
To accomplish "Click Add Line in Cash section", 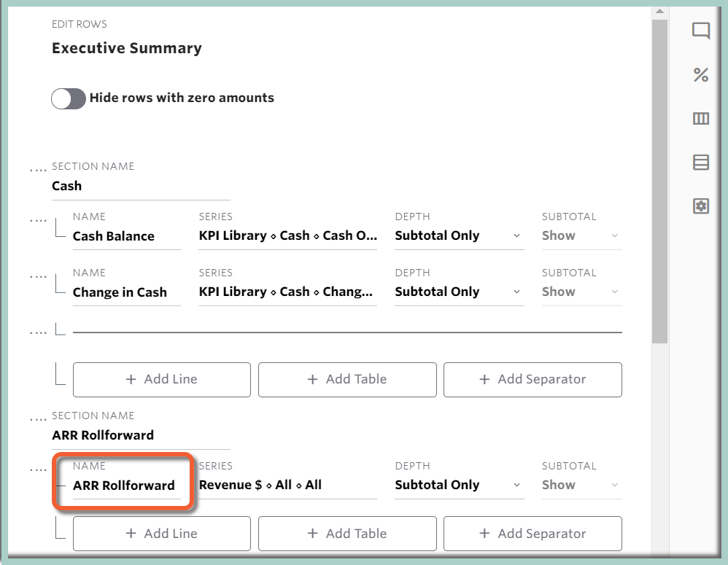I will [161, 379].
